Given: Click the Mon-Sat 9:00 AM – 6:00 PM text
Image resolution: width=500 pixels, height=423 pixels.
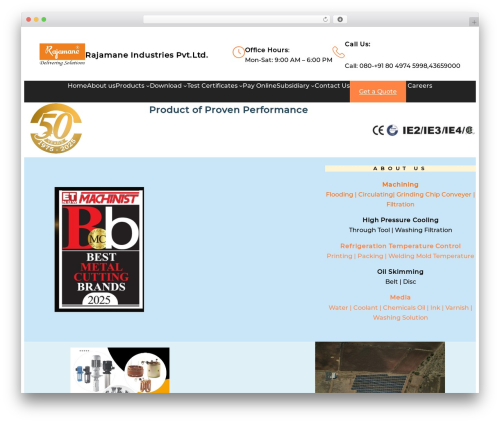Looking at the screenshot, I should tap(288, 60).
